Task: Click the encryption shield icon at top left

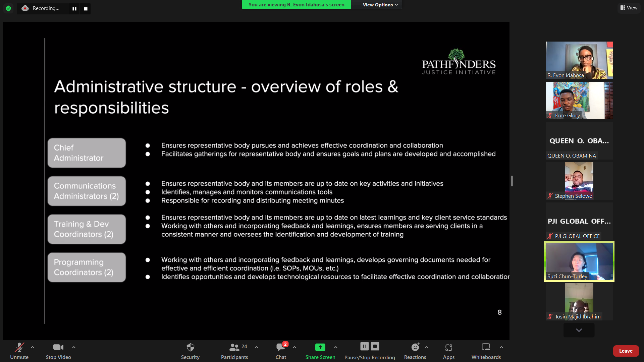Action: tap(8, 8)
